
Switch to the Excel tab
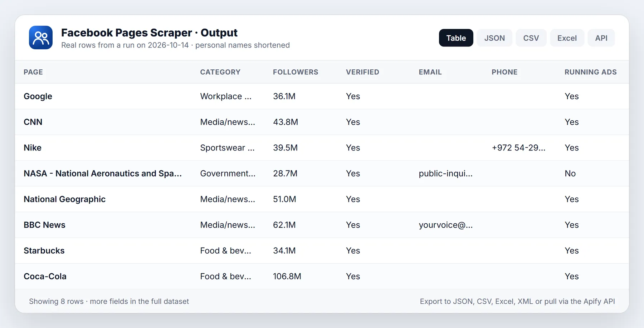click(x=567, y=38)
